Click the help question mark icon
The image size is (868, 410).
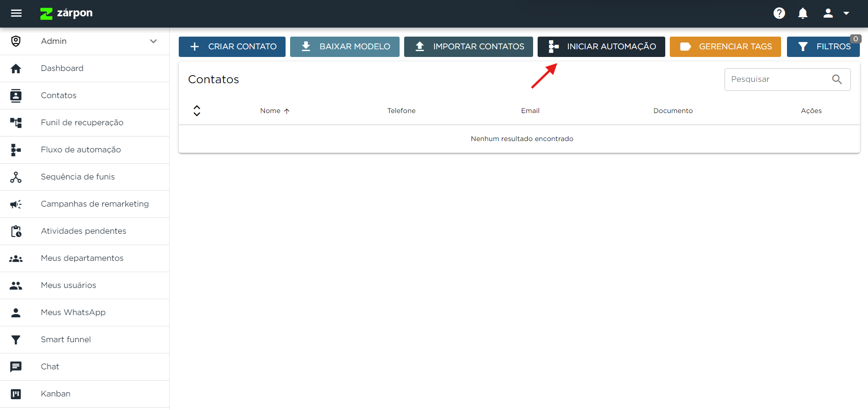[779, 13]
